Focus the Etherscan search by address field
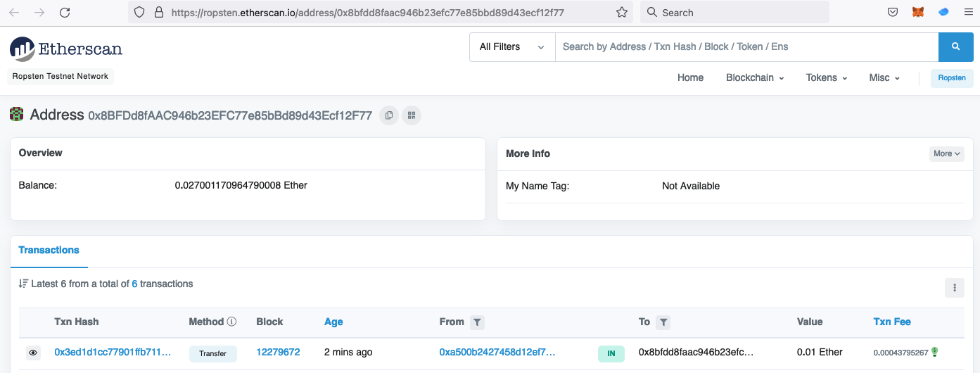980x373 pixels. [746, 46]
